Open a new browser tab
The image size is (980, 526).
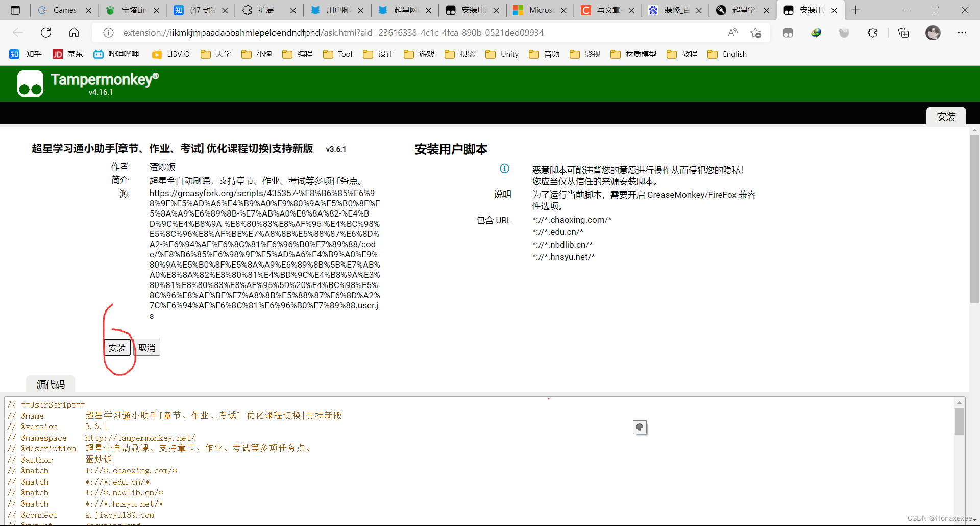point(856,10)
